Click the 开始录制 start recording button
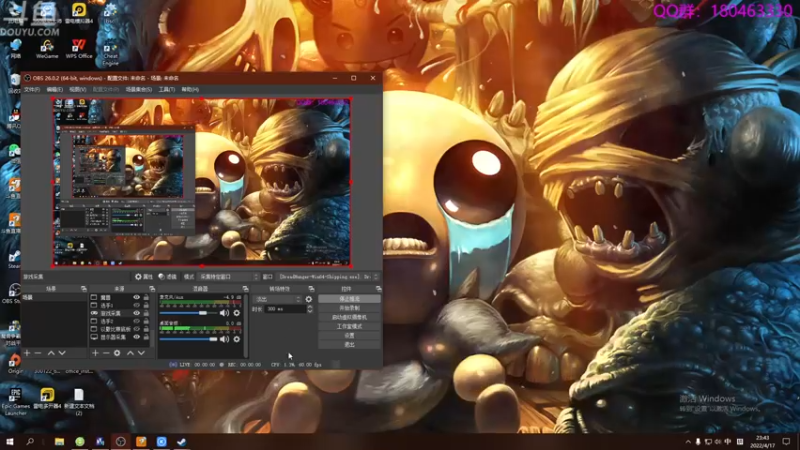 [x=349, y=308]
